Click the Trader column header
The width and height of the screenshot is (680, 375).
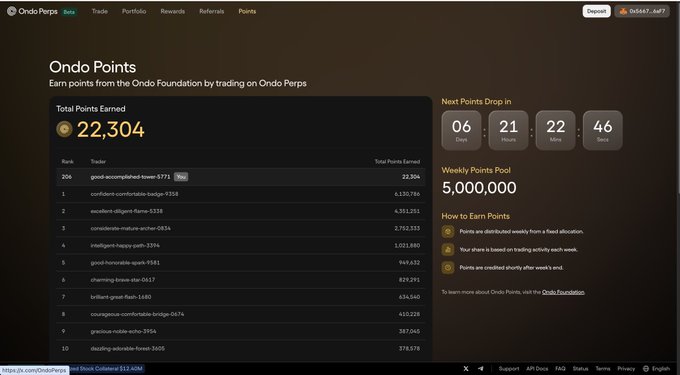[98, 162]
